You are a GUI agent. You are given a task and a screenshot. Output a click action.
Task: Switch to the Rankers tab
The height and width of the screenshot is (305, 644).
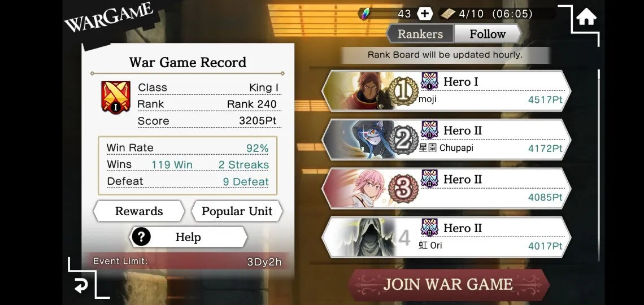coord(420,34)
